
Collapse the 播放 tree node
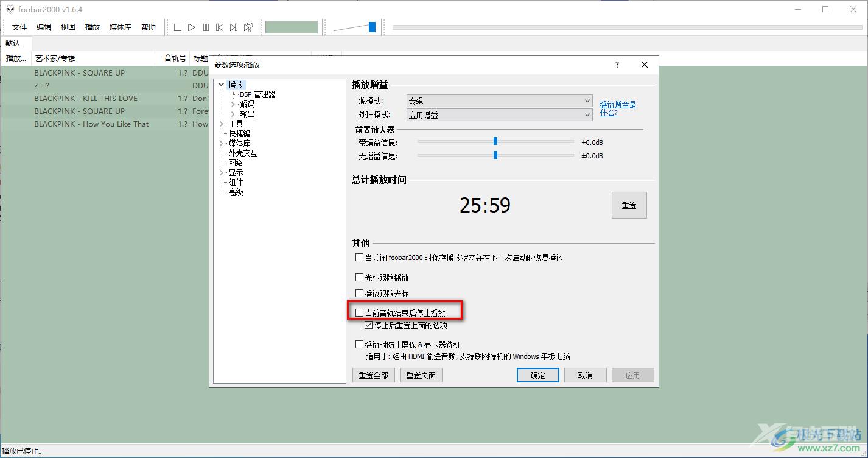pos(222,85)
